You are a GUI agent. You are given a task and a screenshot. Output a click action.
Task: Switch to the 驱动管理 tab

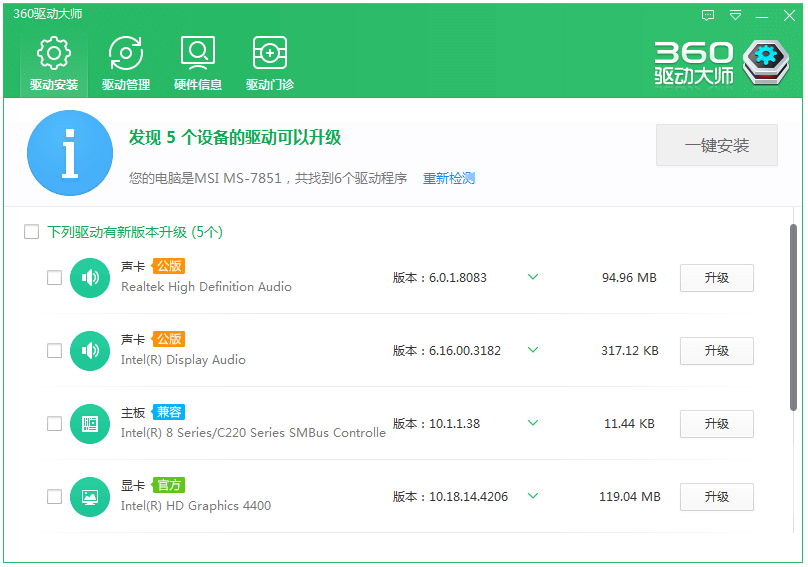[x=126, y=63]
